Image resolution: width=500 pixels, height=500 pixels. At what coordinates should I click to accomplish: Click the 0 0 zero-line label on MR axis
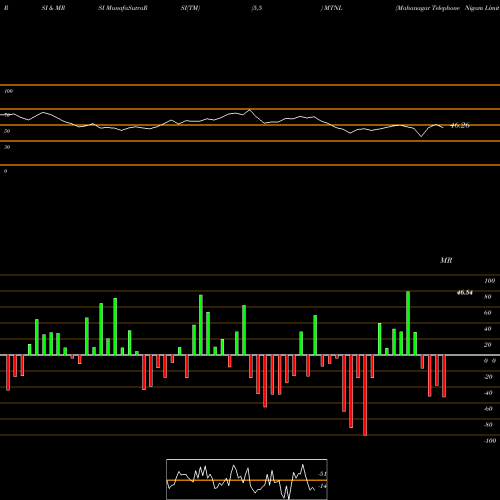490,361
